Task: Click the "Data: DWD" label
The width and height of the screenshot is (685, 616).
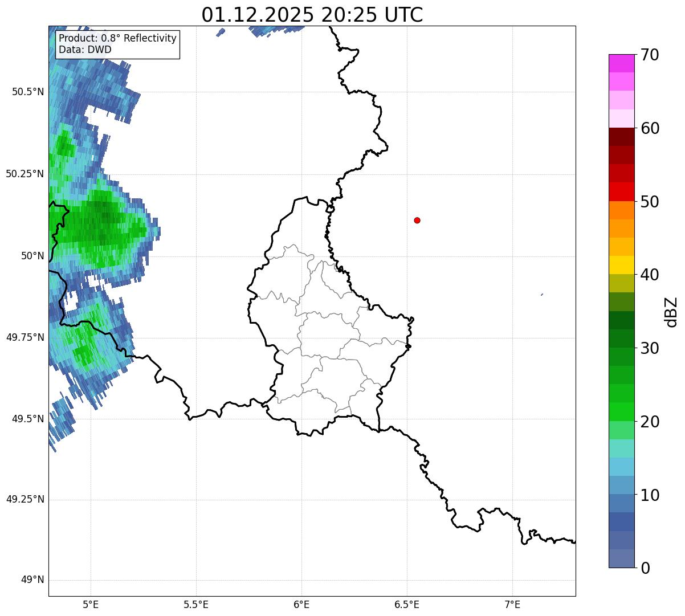Action: pyautogui.click(x=85, y=50)
